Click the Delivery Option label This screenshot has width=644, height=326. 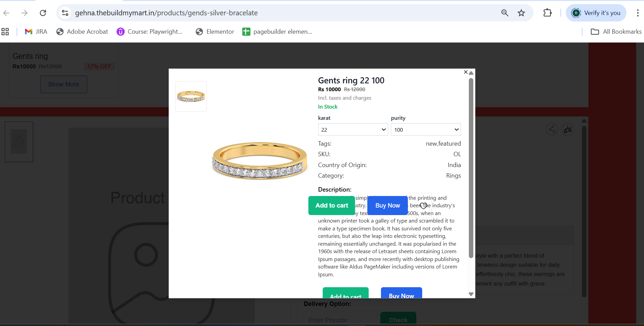pyautogui.click(x=327, y=304)
